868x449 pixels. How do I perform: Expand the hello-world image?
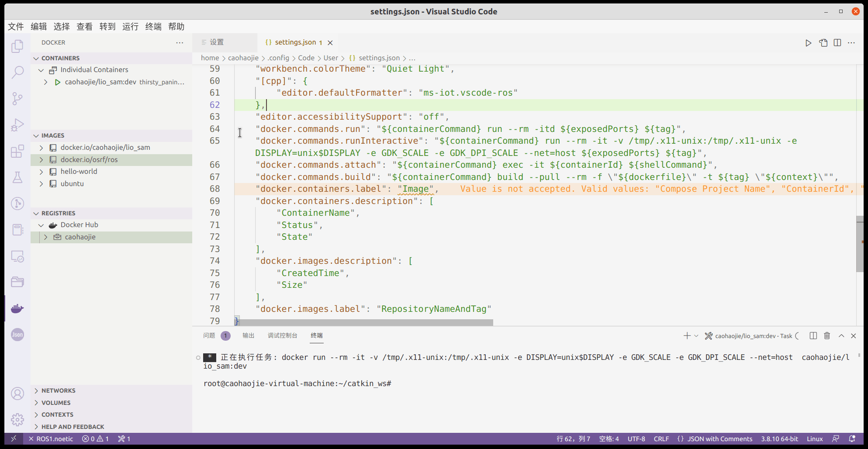click(x=41, y=172)
